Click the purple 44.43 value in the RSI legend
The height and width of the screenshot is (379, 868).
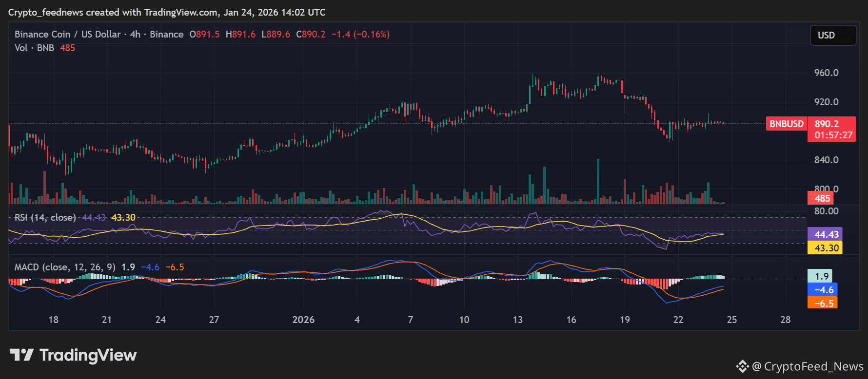94,217
